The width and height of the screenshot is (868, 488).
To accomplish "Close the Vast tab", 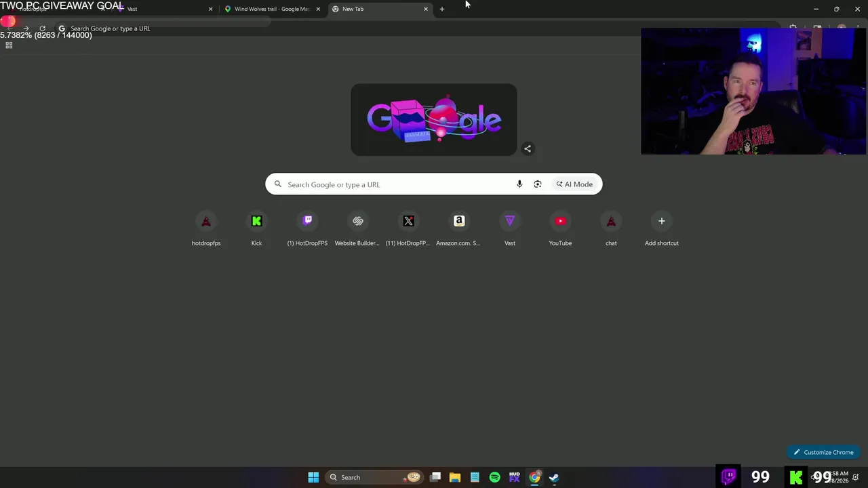I will pos(210,9).
